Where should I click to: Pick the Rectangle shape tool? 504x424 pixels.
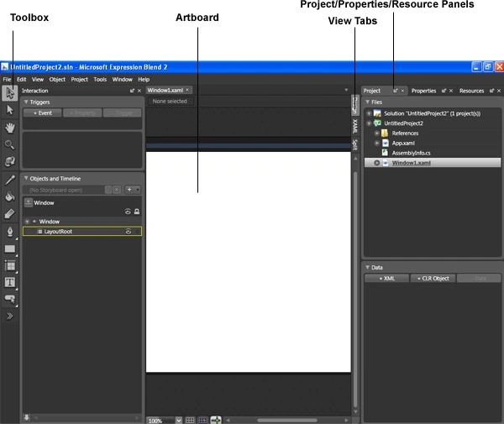tap(9, 249)
